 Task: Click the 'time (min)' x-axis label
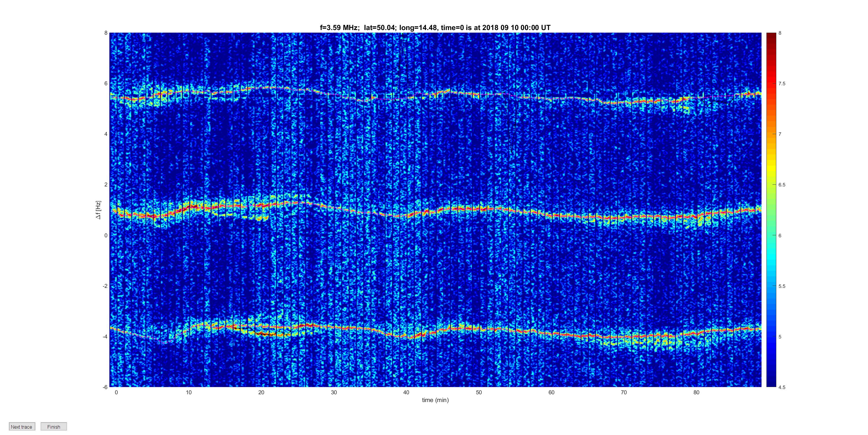[435, 400]
